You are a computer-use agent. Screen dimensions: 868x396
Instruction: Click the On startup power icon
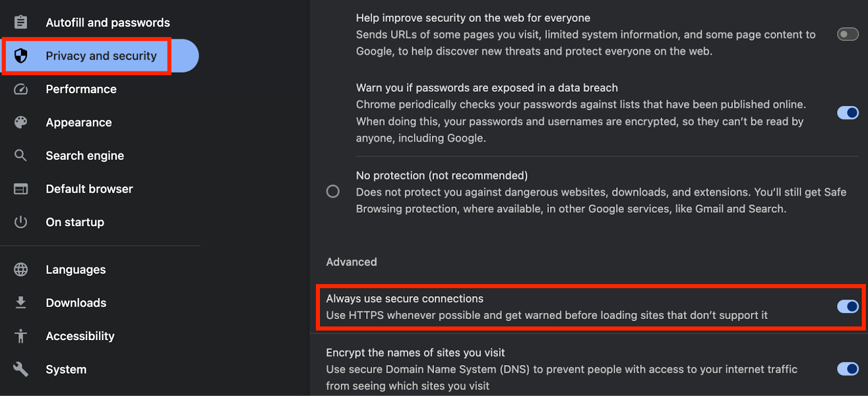[21, 222]
